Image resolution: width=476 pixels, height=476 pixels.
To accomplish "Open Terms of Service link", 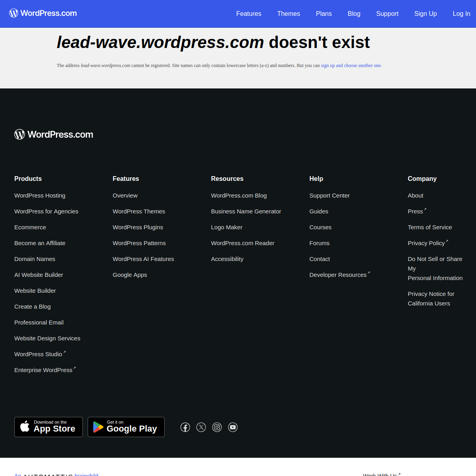I will [430, 227].
